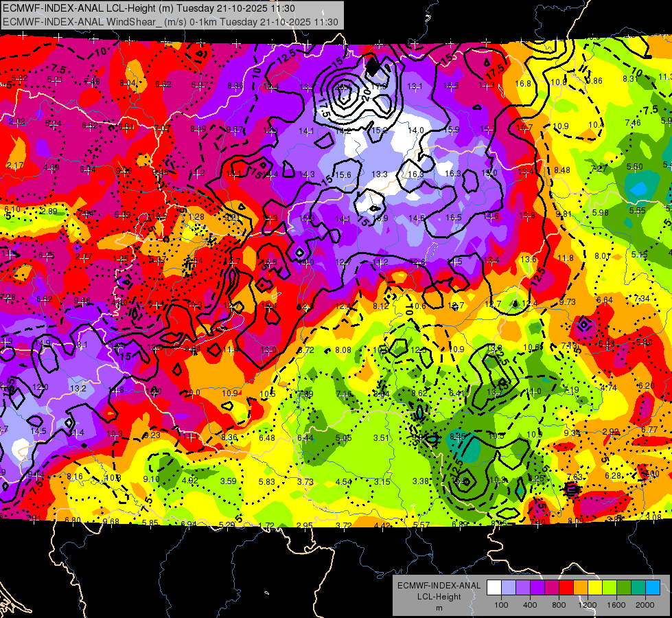Click the wind shear value "6.48"

point(267,438)
